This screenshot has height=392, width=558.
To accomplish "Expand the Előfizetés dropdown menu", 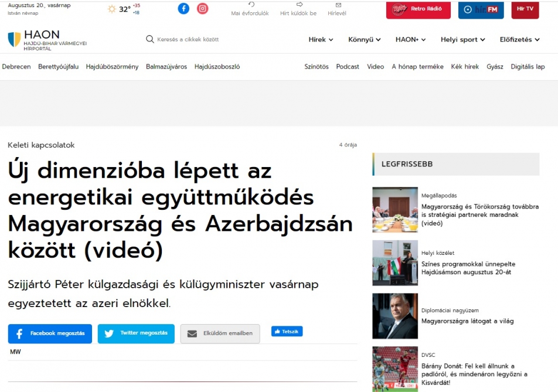I will pos(519,40).
